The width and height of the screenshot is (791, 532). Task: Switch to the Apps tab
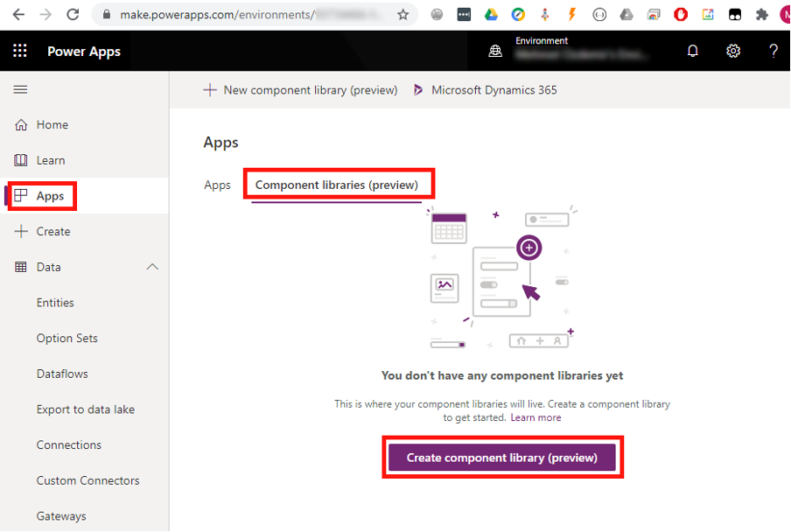point(217,185)
